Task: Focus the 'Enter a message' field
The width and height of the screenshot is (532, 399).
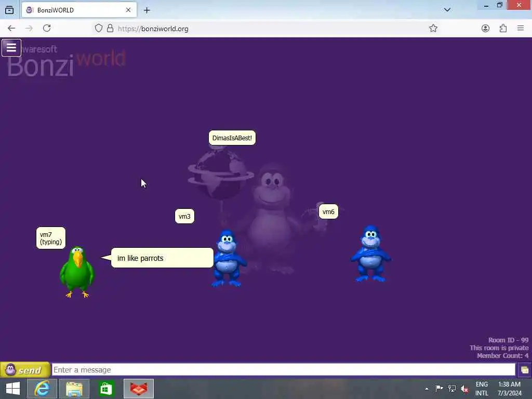Action: 284,369
